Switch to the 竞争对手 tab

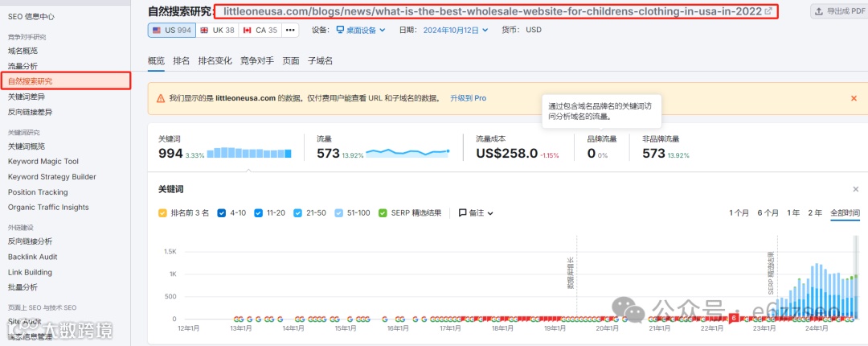coord(257,61)
